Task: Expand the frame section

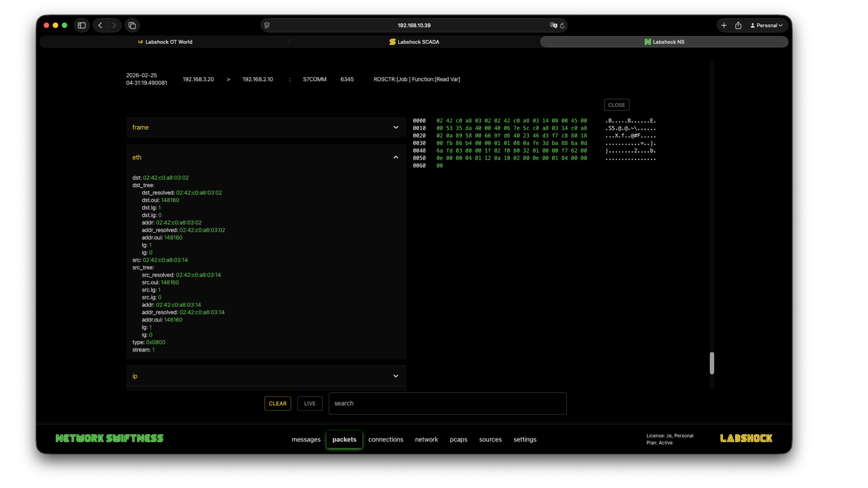Action: point(266,127)
